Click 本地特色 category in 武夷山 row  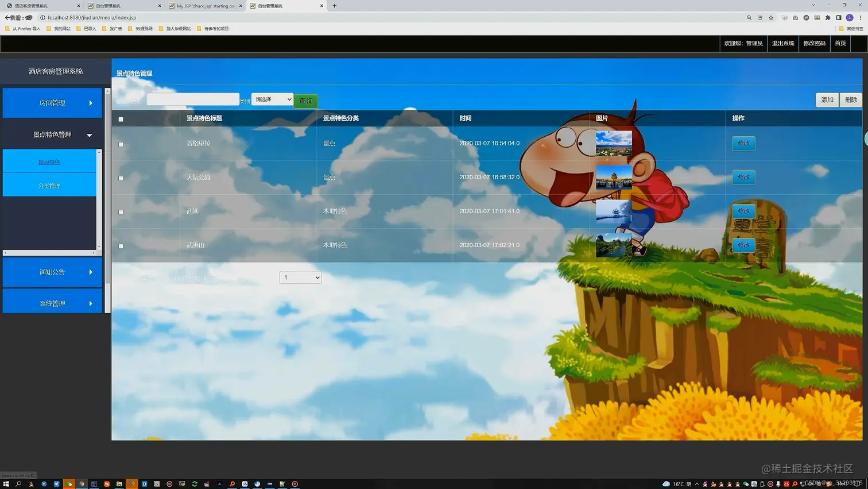pyautogui.click(x=335, y=245)
